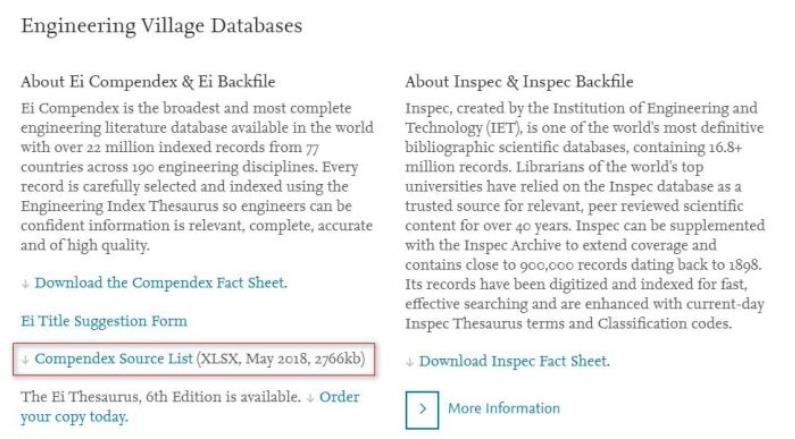Click the Engineering Village Databases page heading
This screenshot has width=795, height=439.
click(161, 27)
